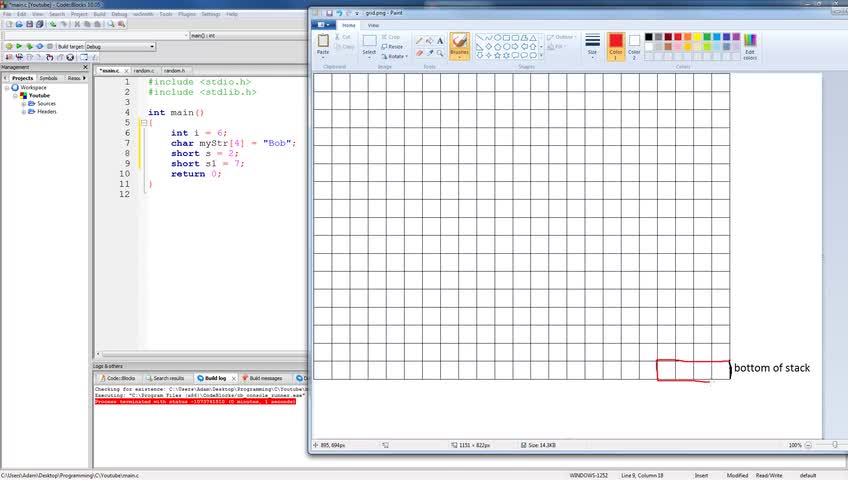
Task: Click the Undo arrow in Paint title bar
Action: click(339, 13)
